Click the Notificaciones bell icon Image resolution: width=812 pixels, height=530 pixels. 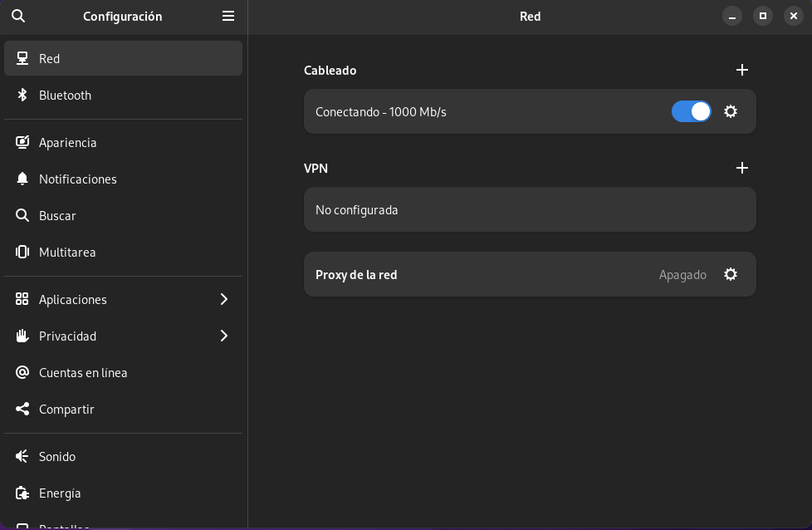(22, 179)
